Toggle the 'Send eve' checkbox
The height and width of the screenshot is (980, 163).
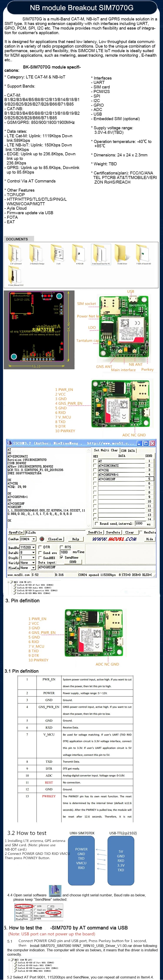coord(40,552)
